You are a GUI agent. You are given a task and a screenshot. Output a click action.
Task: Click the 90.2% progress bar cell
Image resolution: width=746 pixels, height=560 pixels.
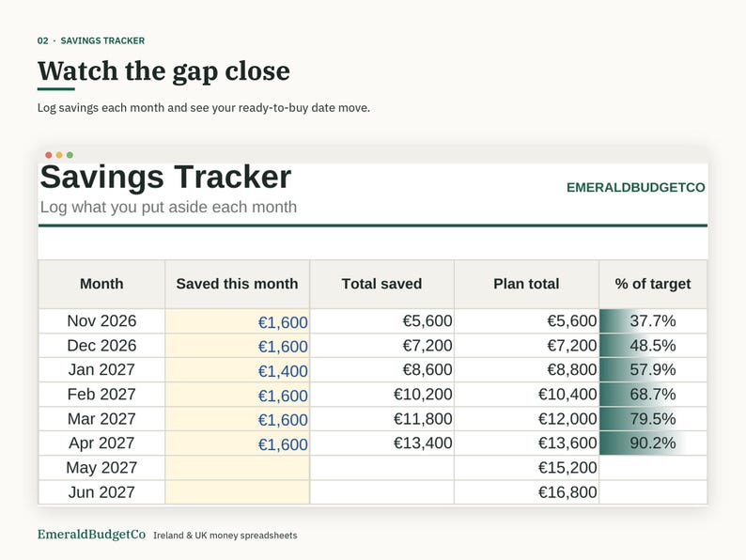(653, 443)
